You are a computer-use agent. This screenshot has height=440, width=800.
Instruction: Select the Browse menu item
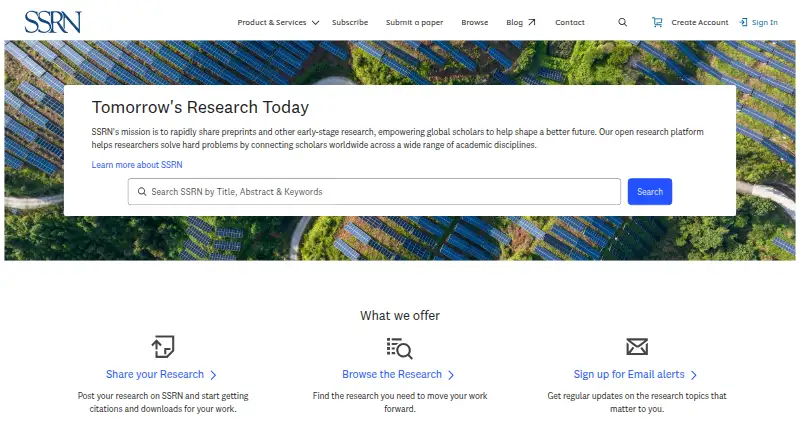[x=474, y=22]
